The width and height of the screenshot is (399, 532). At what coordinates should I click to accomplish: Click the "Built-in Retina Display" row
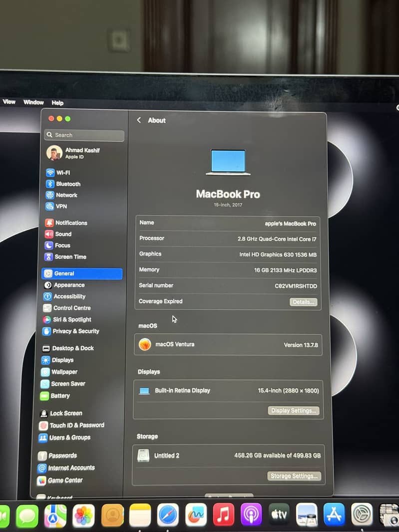pos(228,391)
